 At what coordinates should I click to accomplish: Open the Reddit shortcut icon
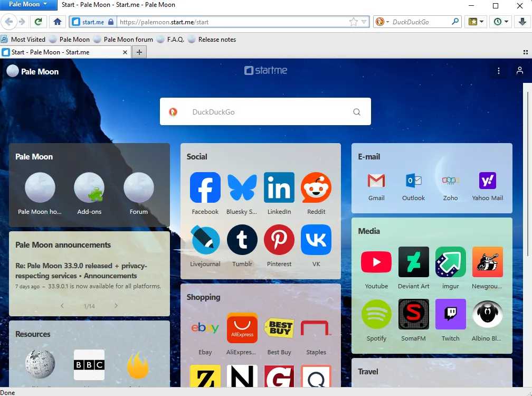pos(316,187)
